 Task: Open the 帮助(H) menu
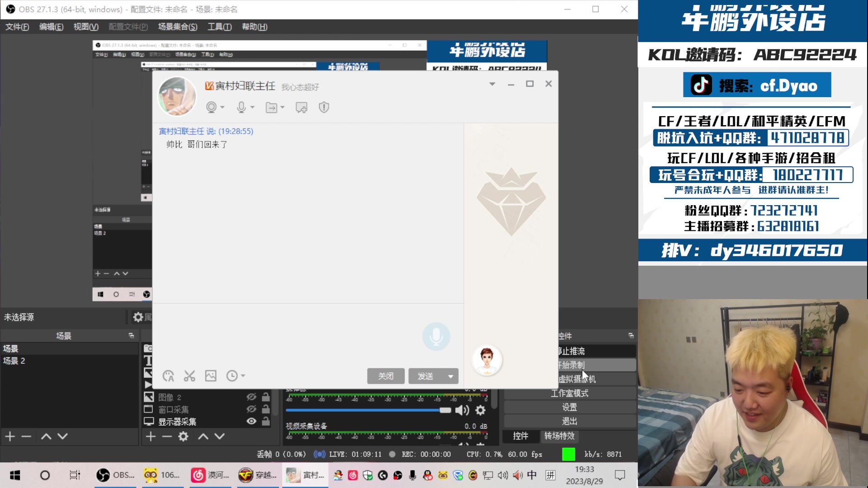click(x=255, y=27)
